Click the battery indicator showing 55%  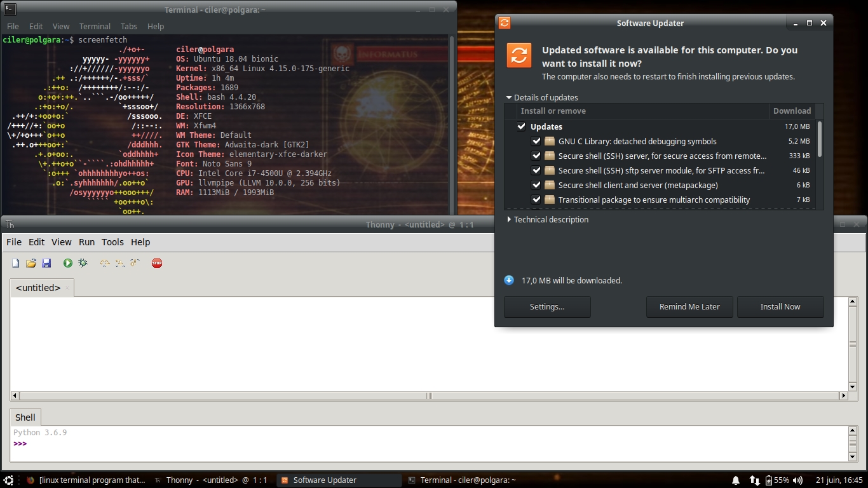click(776, 480)
